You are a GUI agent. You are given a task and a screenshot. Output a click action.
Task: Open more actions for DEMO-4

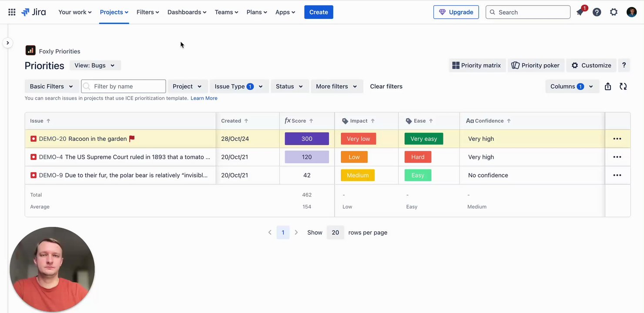click(617, 157)
